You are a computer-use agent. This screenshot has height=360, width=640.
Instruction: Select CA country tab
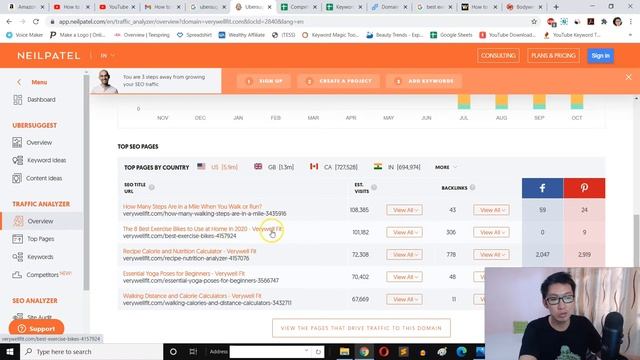pyautogui.click(x=334, y=167)
